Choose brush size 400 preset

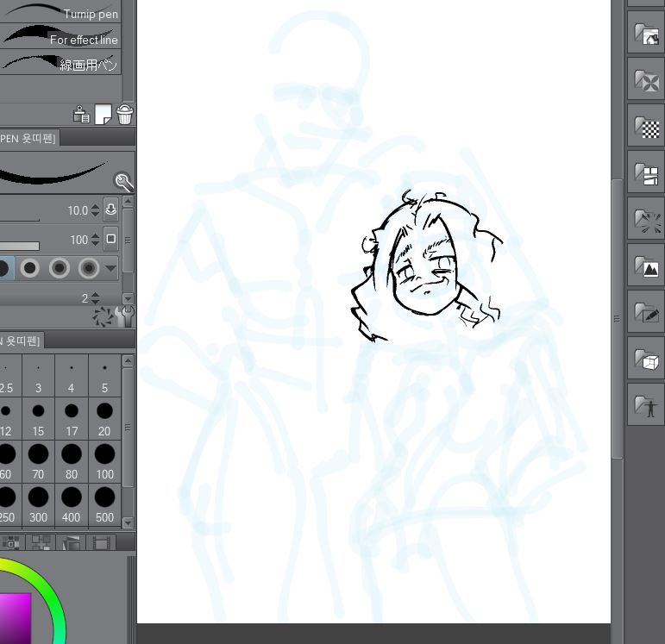(72, 505)
